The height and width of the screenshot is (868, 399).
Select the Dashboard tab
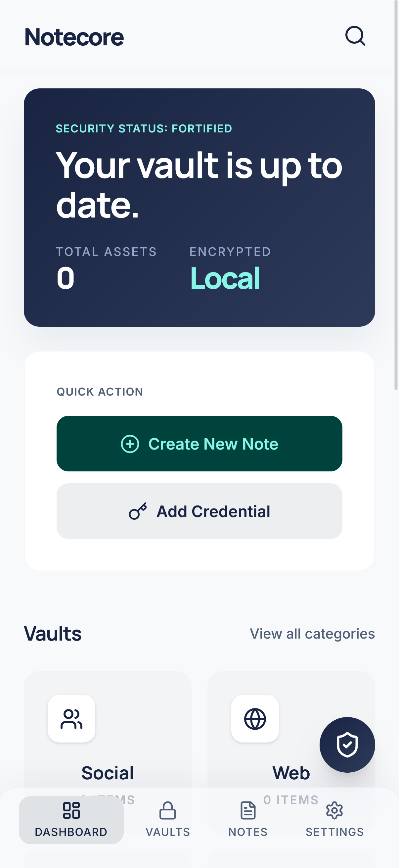click(71, 819)
